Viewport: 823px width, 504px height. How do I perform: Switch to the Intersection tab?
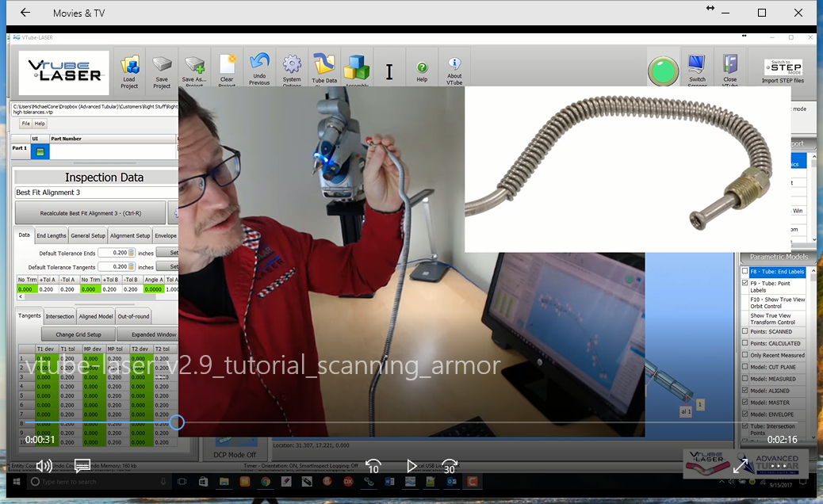click(59, 316)
